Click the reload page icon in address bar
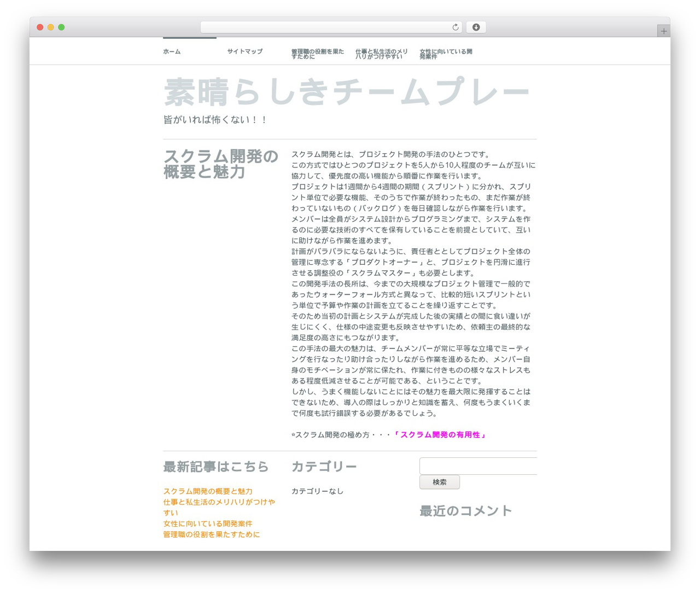The image size is (700, 593). point(456,27)
